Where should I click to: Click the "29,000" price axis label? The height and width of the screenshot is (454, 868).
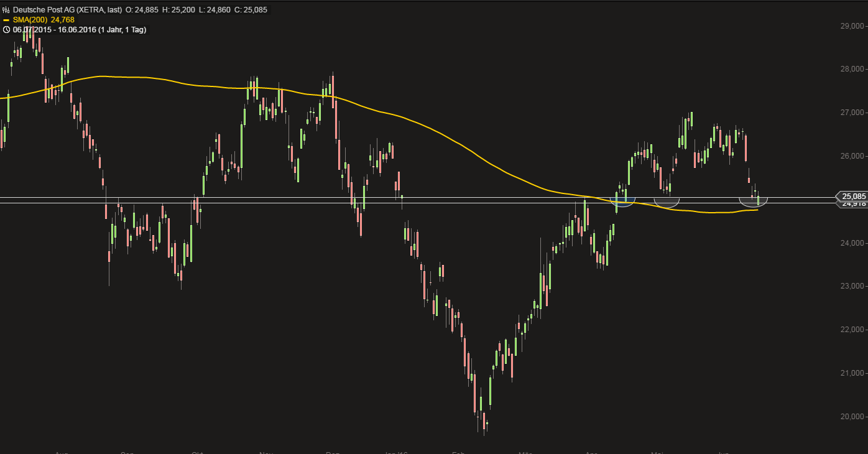[852, 26]
